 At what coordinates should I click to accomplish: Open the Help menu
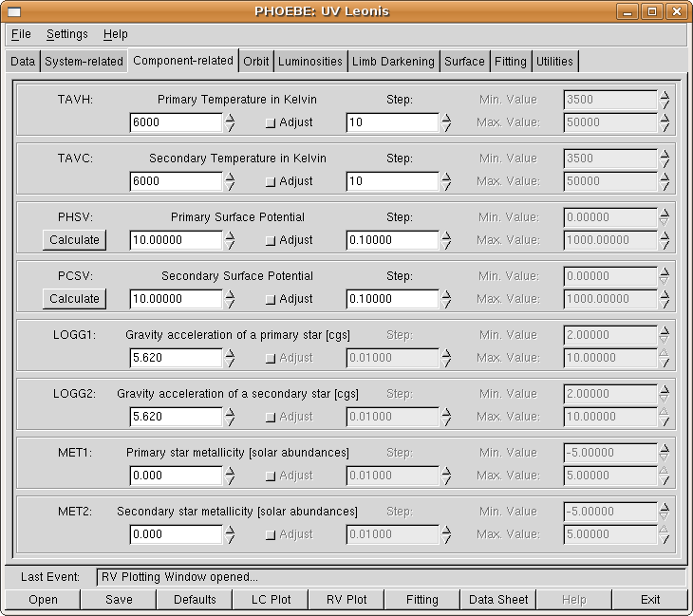tap(116, 34)
